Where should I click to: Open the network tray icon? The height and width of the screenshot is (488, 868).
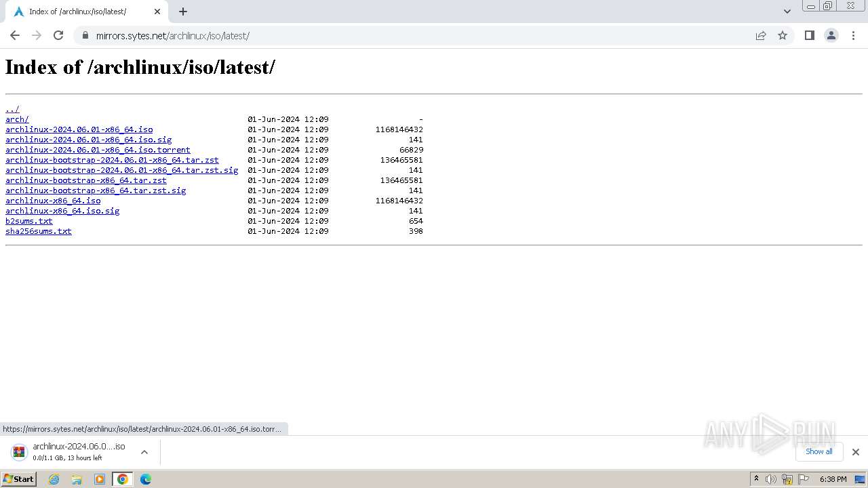[x=787, y=479]
